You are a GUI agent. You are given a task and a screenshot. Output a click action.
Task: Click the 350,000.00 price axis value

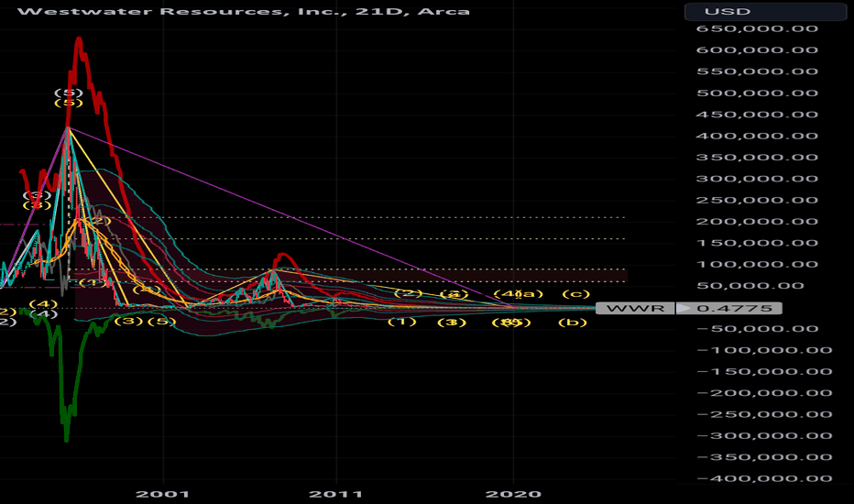coord(757,158)
